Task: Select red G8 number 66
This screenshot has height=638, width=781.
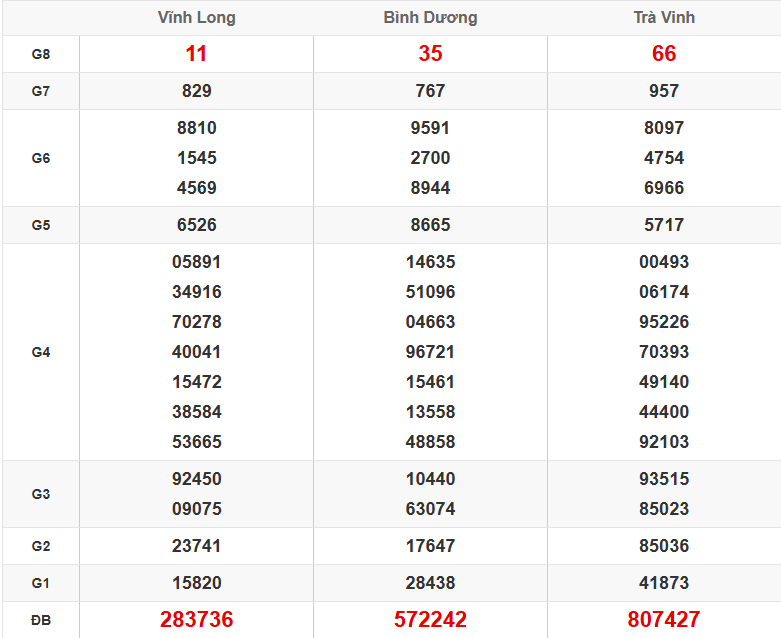Action: 664,54
